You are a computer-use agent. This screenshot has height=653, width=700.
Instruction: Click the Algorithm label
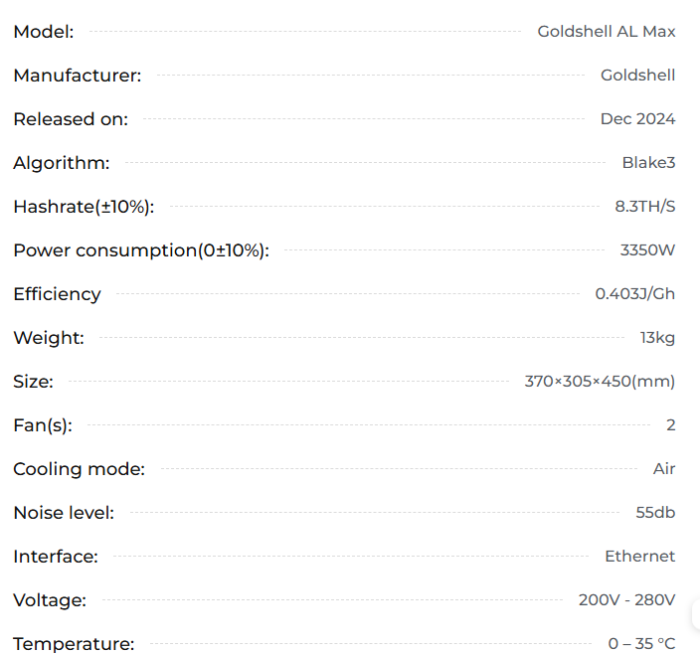point(61,163)
